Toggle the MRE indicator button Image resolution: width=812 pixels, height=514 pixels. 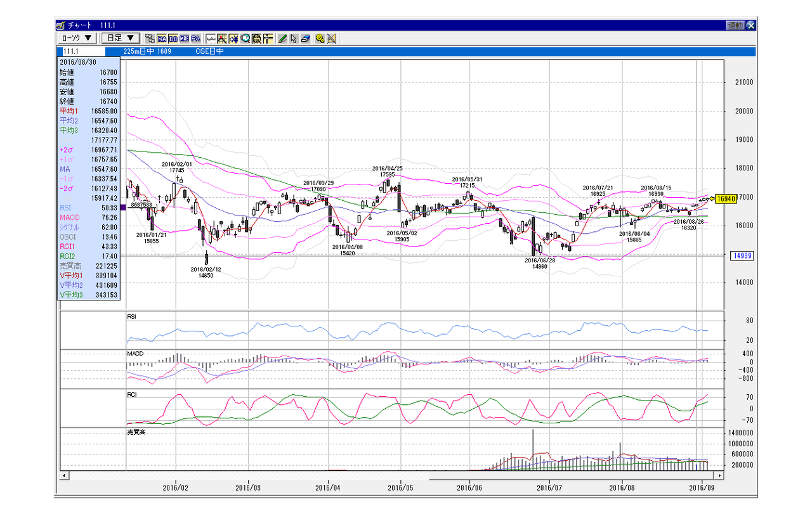tap(184, 39)
